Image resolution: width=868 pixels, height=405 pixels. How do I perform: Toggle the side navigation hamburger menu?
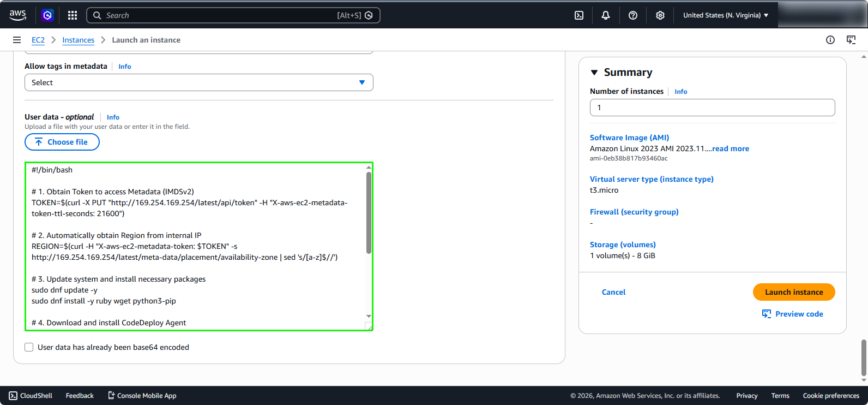(17, 40)
